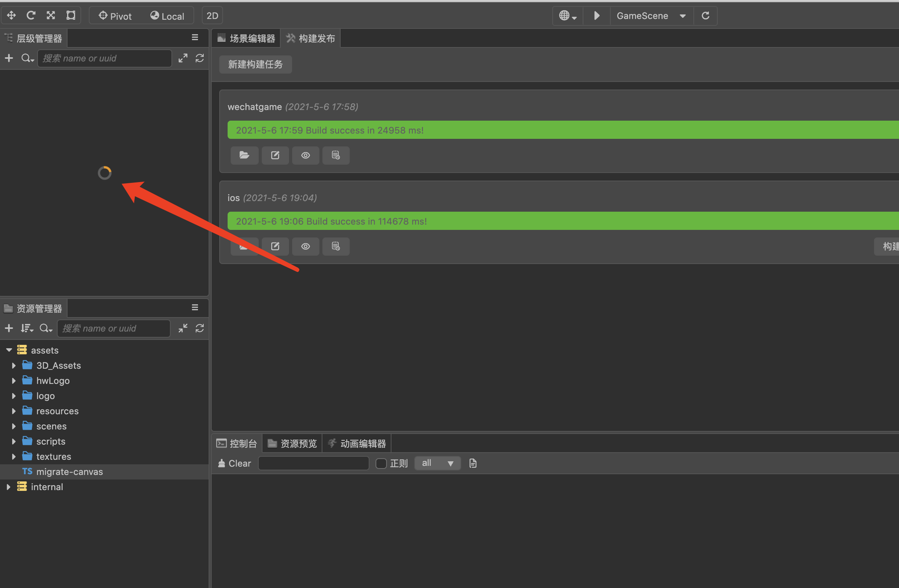Open wechatgame build log file
899x588 pixels.
click(x=336, y=155)
